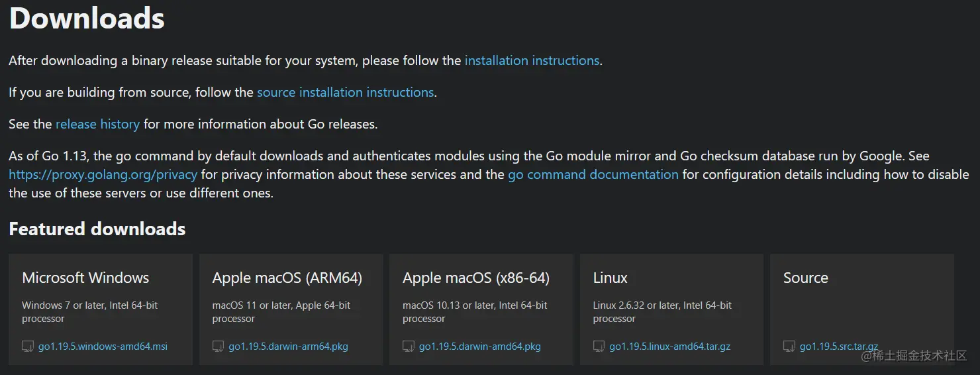The height and width of the screenshot is (375, 980).
Task: Select the Linux download card title
Action: (x=610, y=278)
